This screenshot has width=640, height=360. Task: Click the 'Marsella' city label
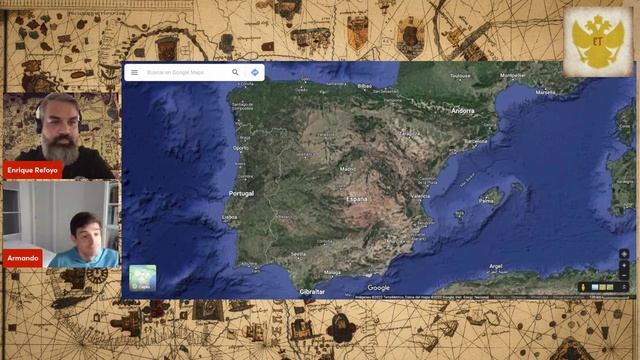click(545, 93)
